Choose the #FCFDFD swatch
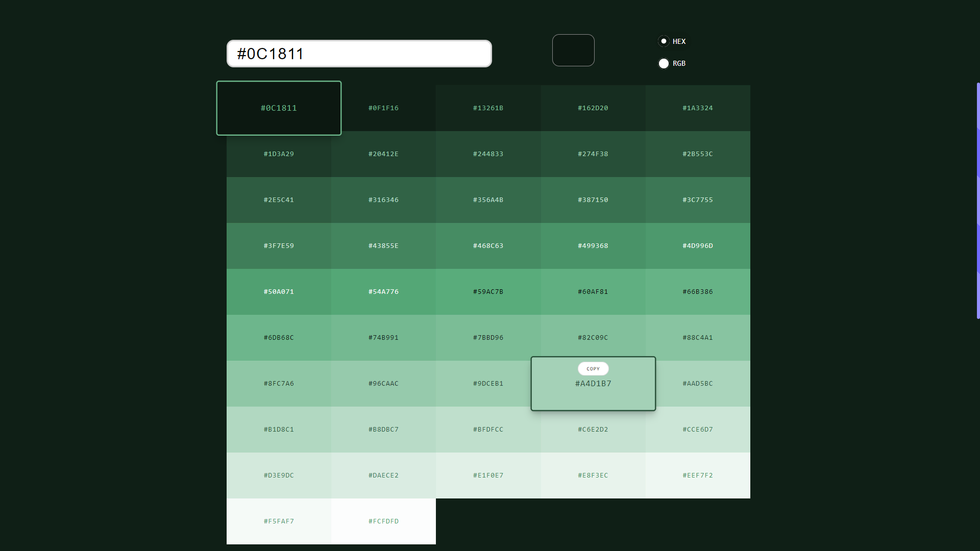 [x=383, y=521]
